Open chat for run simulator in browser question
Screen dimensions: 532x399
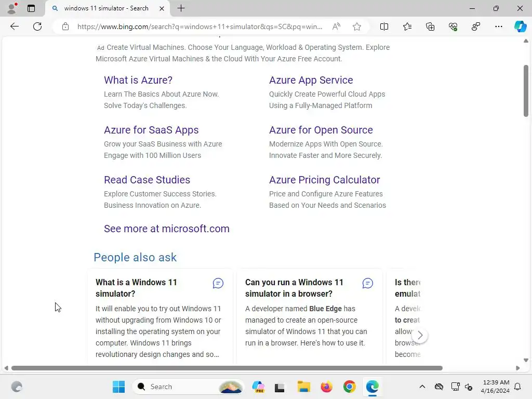coord(368,283)
